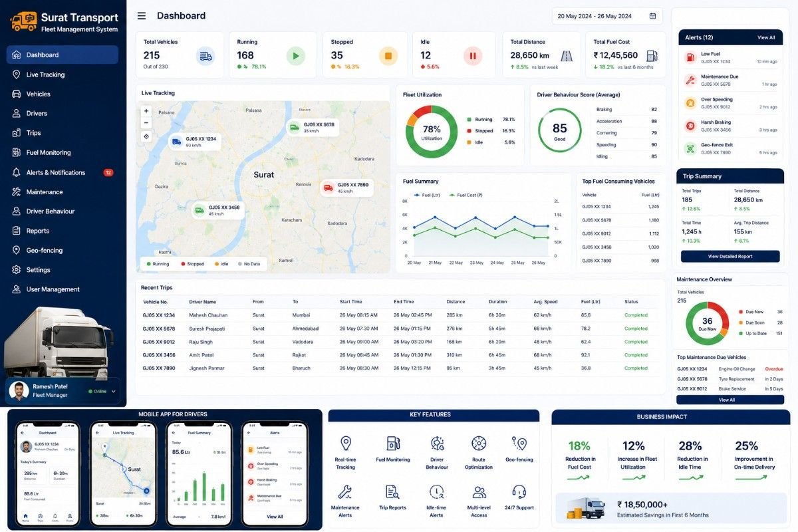The height and width of the screenshot is (532, 798).
Task: Select the red GJ05 XX 7890 marker
Action: [x=346, y=188]
